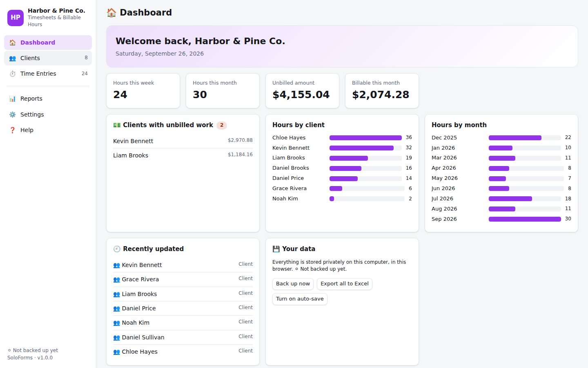Navigate to Reports
Screen dimensions: 588x368
coord(48,99)
